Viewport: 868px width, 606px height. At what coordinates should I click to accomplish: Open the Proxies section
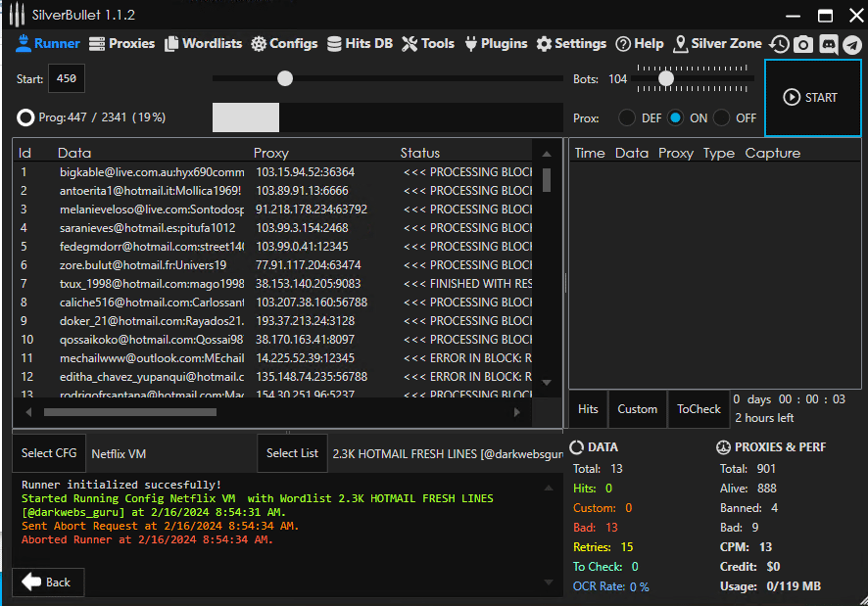coord(121,43)
